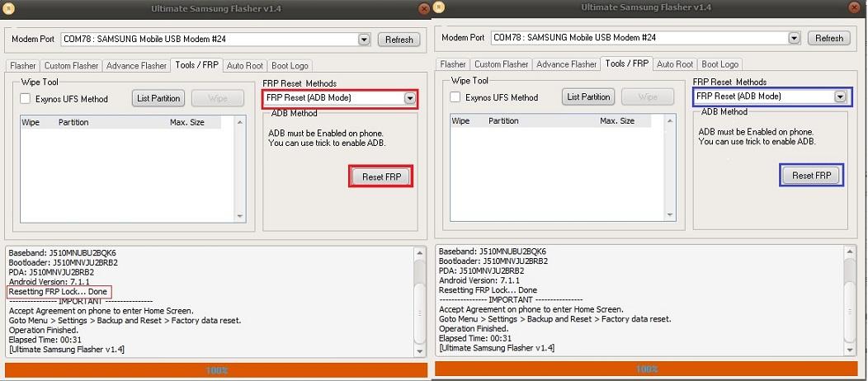
Task: Click Partition column header in right window
Action: [503, 120]
